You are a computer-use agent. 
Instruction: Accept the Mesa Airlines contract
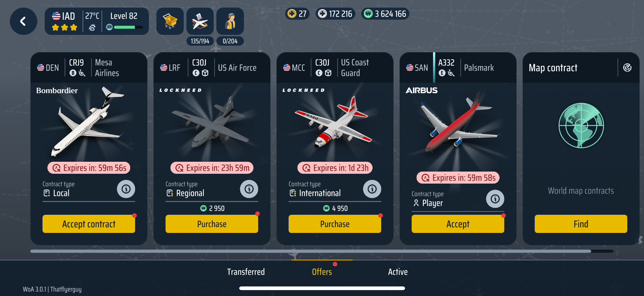(x=89, y=224)
